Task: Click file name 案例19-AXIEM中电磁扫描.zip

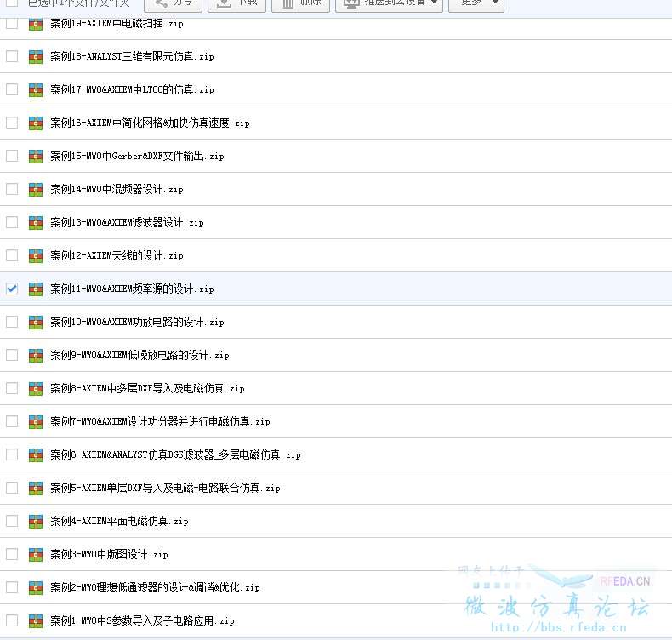Action: pos(117,23)
